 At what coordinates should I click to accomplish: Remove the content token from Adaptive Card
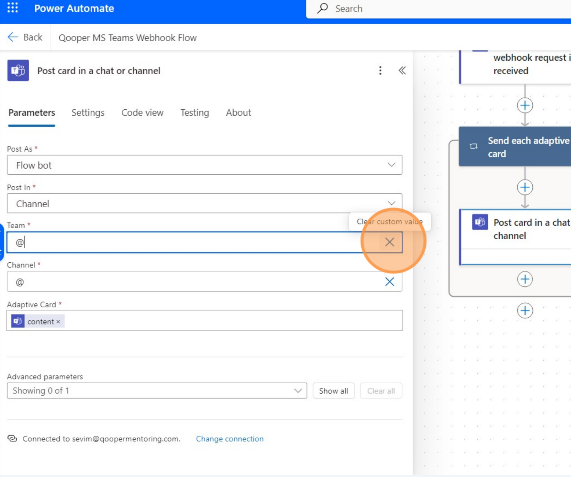[58, 322]
